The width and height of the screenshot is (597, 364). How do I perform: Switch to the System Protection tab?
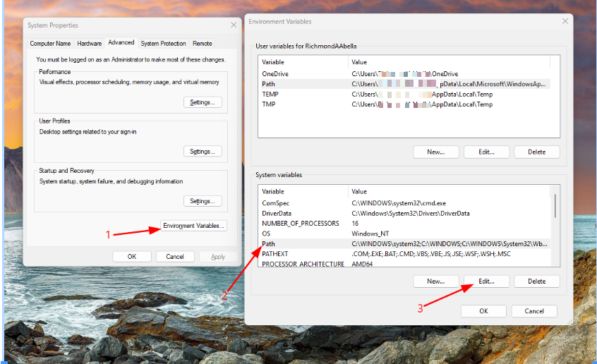coord(163,43)
